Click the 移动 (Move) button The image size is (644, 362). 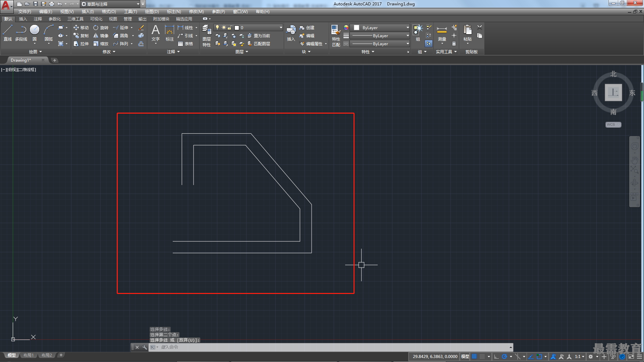click(81, 27)
